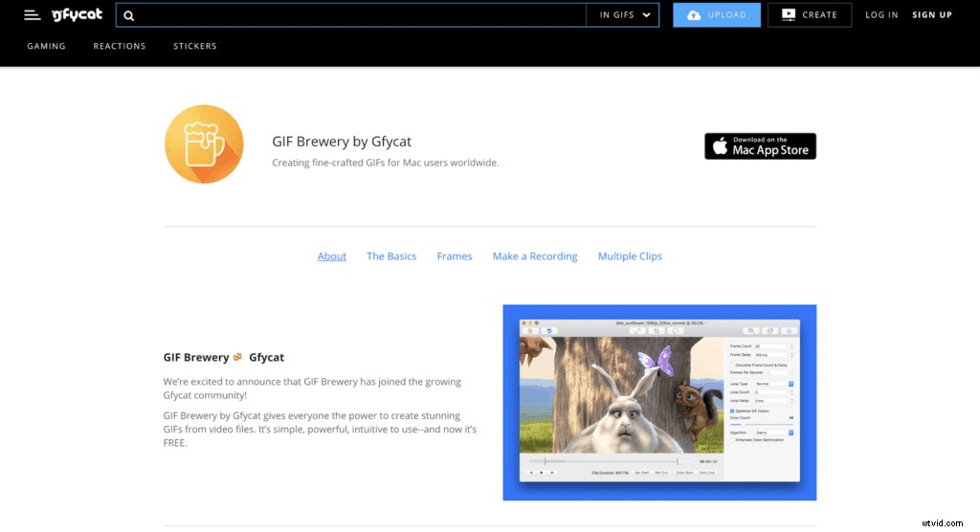
Task: Jump to the About section
Action: click(332, 256)
